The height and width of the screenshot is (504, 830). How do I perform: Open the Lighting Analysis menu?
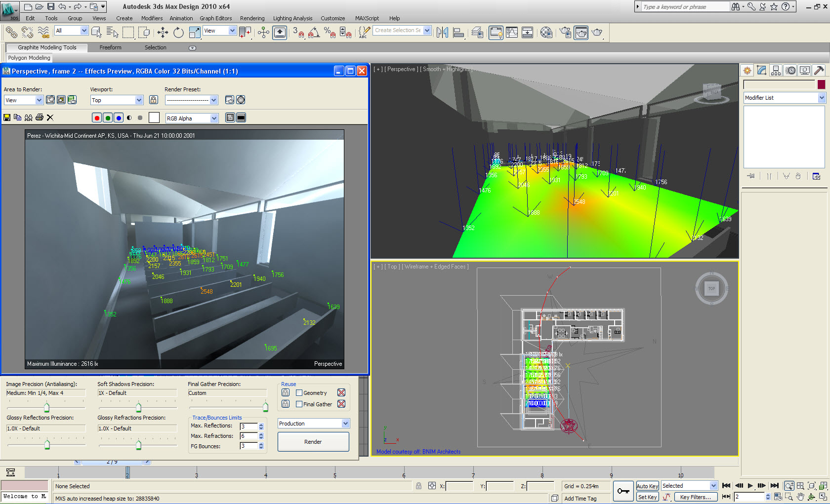point(292,18)
